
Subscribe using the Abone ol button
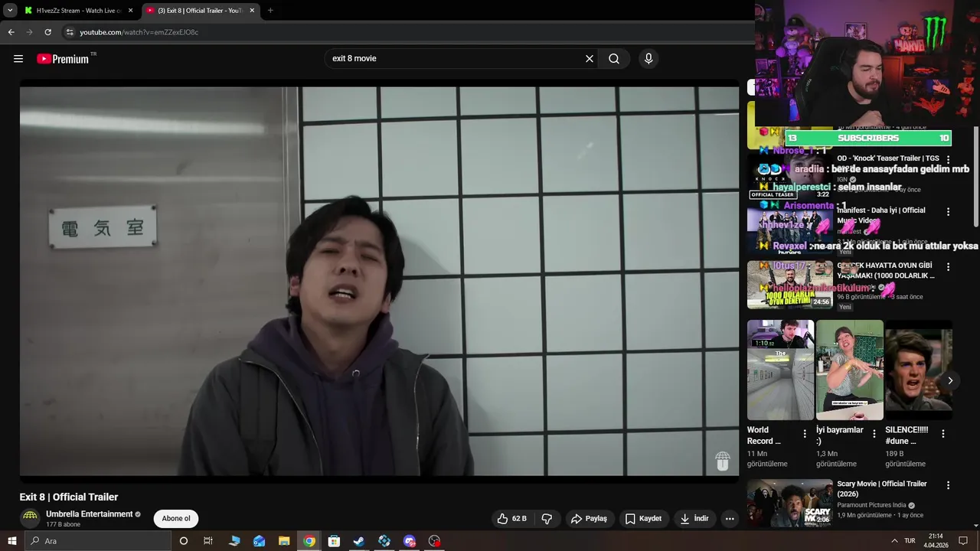click(x=176, y=519)
